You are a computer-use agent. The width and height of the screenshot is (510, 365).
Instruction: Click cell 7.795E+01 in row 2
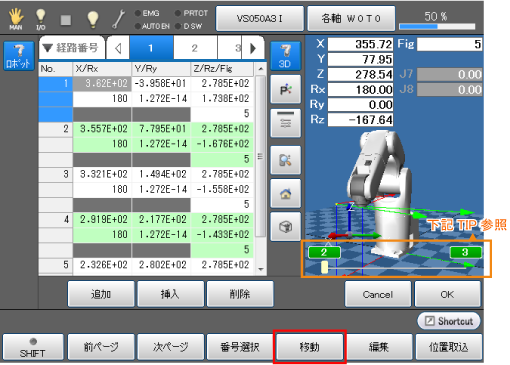coord(161,129)
